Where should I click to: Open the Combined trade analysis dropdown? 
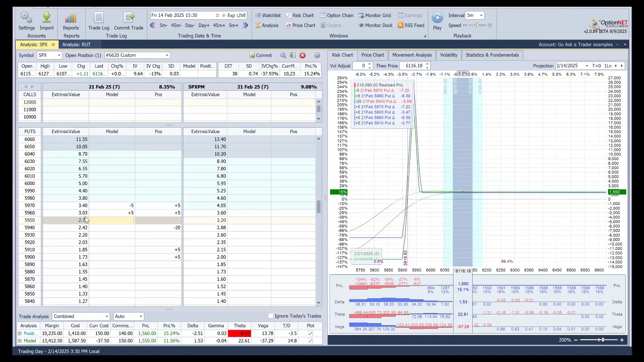click(x=107, y=316)
